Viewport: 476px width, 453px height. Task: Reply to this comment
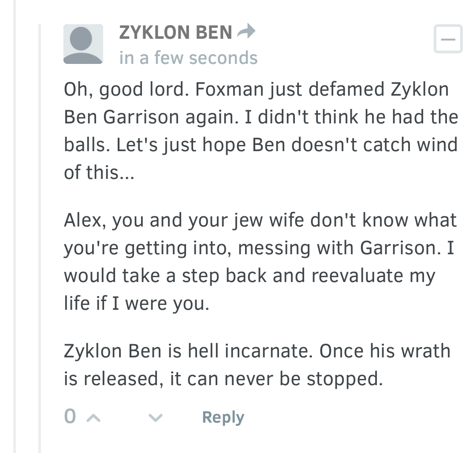[x=223, y=417]
